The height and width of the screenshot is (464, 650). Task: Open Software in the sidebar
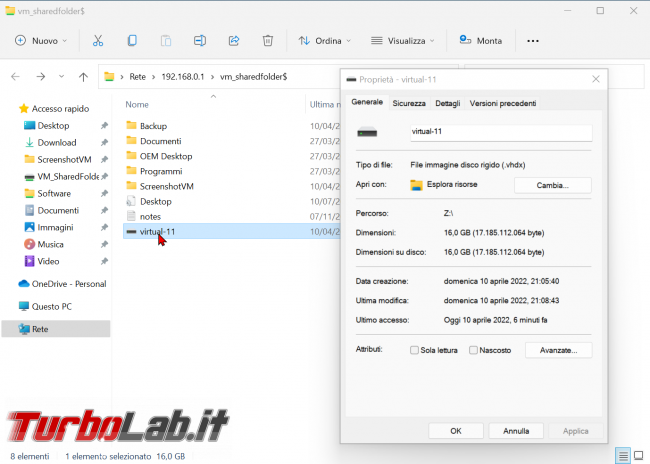point(54,194)
